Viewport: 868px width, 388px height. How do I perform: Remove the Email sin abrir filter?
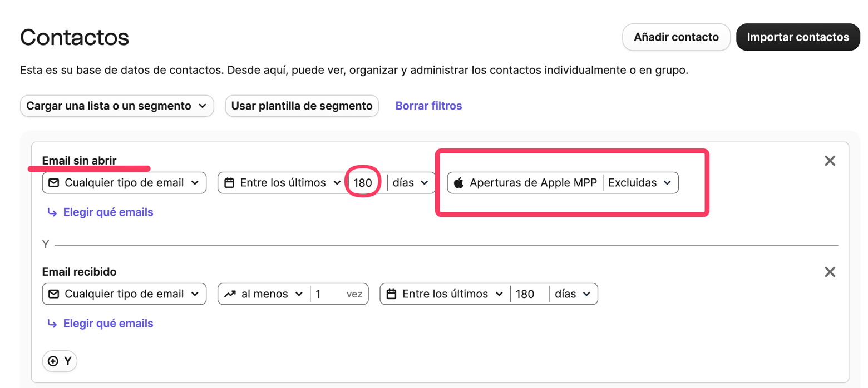coord(830,161)
